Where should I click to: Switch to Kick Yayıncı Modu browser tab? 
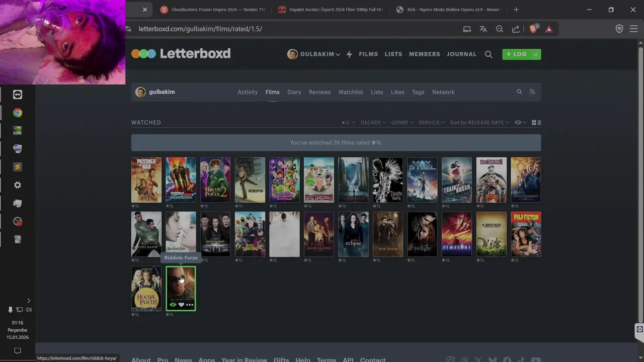tap(449, 10)
